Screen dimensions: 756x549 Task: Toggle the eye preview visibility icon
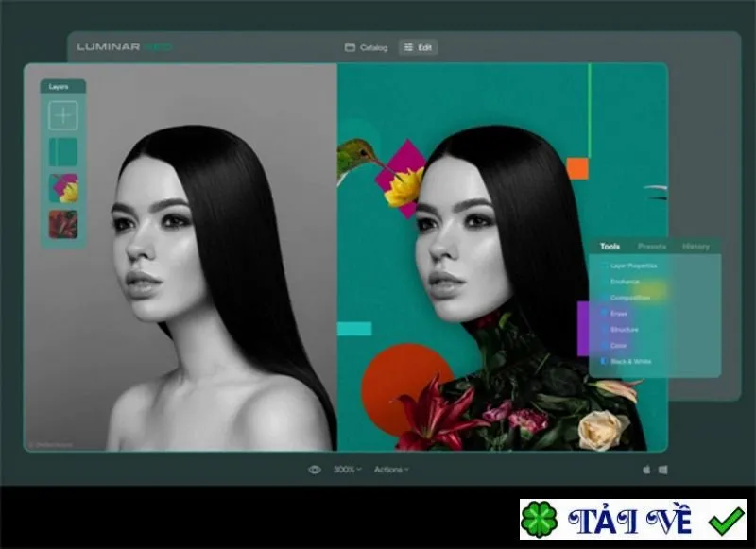coord(315,470)
